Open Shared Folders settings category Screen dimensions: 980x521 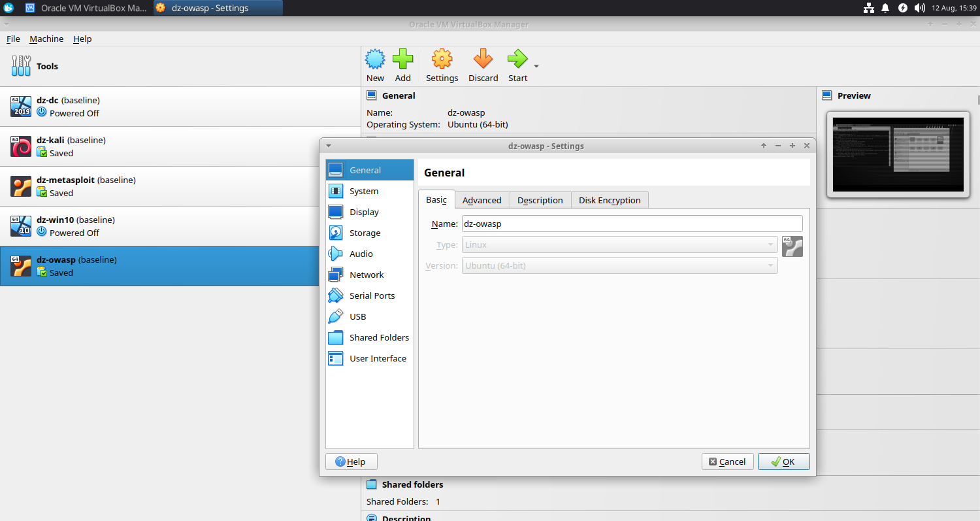click(x=370, y=337)
